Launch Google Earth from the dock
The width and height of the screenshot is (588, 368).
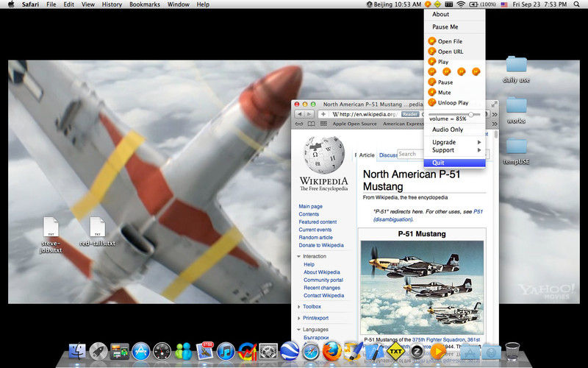(290, 352)
